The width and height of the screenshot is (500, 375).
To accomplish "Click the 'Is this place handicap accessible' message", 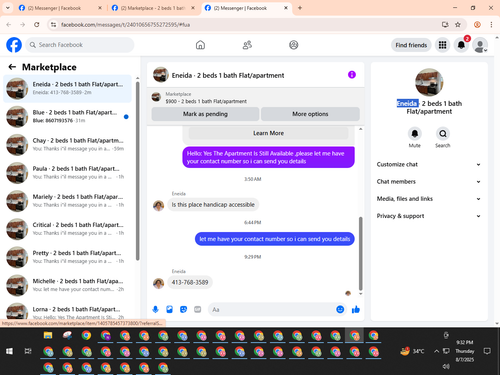I will click(213, 205).
